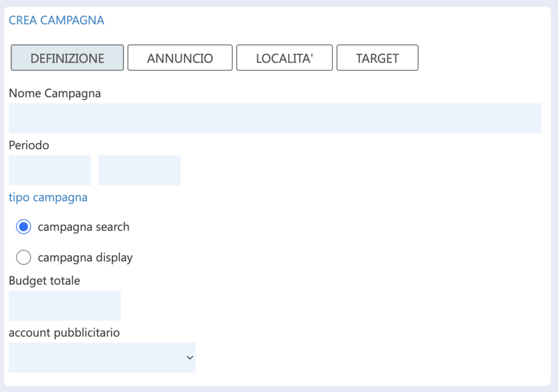Click the Periodo label
Image resolution: width=558 pixels, height=392 pixels.
click(29, 145)
